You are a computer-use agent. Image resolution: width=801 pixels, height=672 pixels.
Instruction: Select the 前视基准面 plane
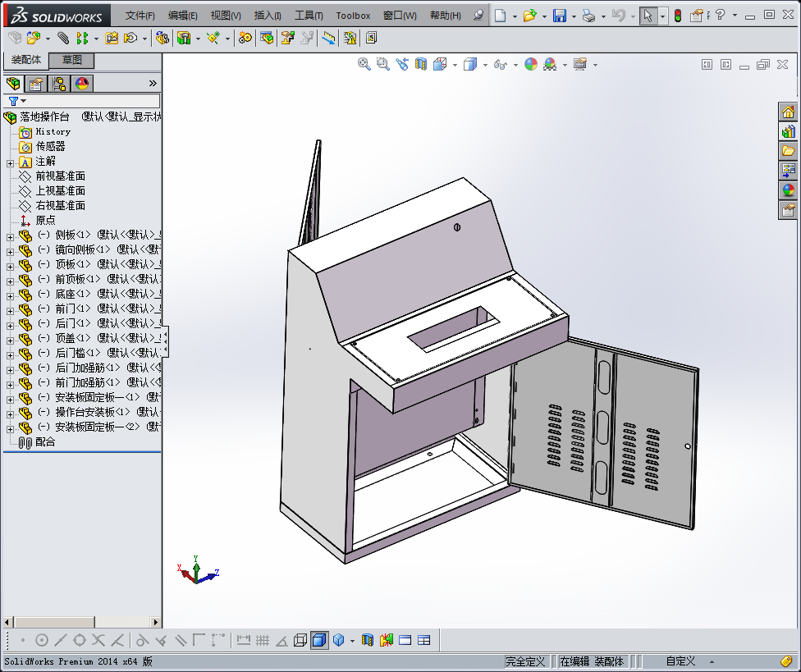(x=60, y=176)
